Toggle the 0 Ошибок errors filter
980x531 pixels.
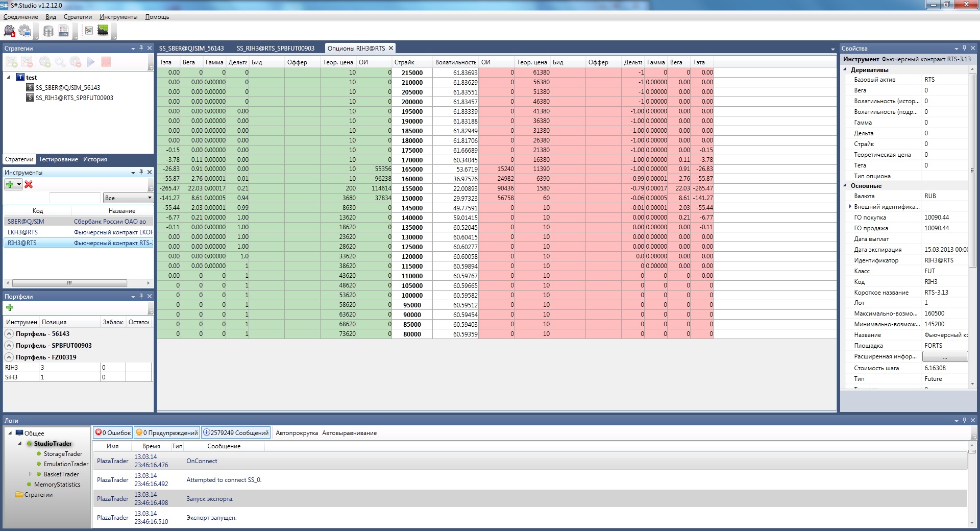113,433
